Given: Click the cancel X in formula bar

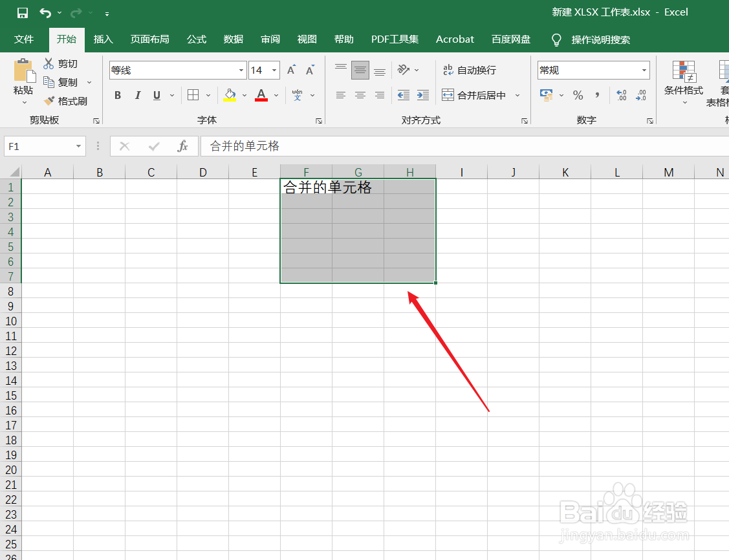Looking at the screenshot, I should coord(125,146).
